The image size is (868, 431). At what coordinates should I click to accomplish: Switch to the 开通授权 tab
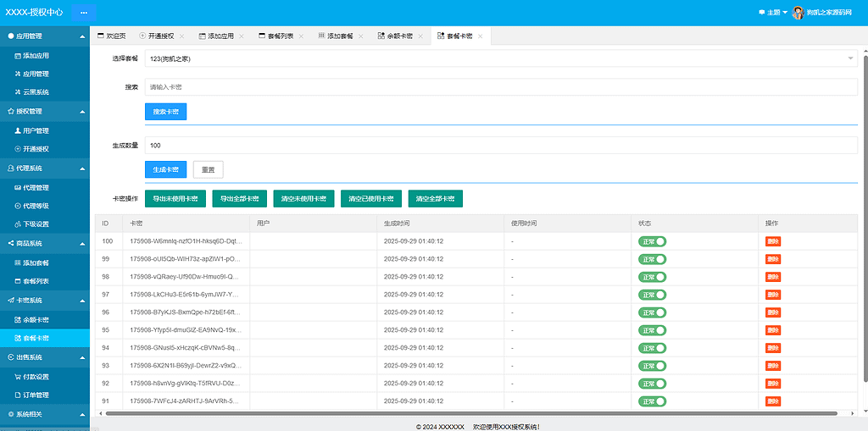pyautogui.click(x=160, y=36)
